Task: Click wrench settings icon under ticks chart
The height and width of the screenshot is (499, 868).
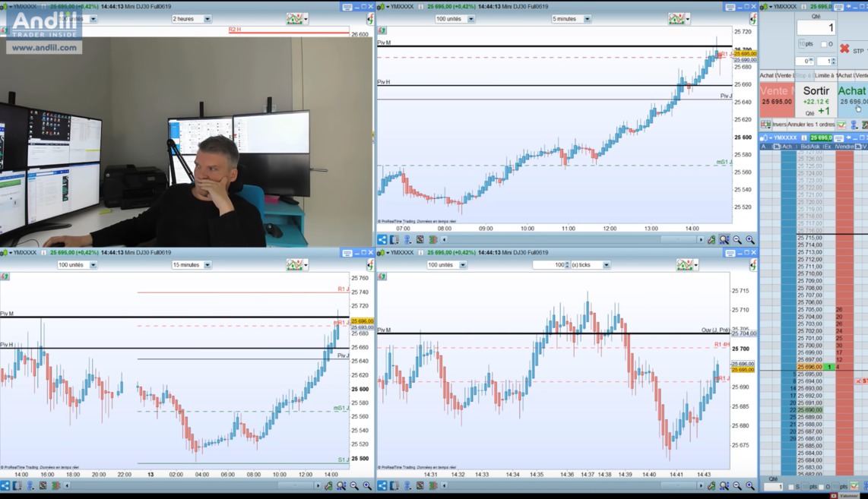Action: point(711,486)
